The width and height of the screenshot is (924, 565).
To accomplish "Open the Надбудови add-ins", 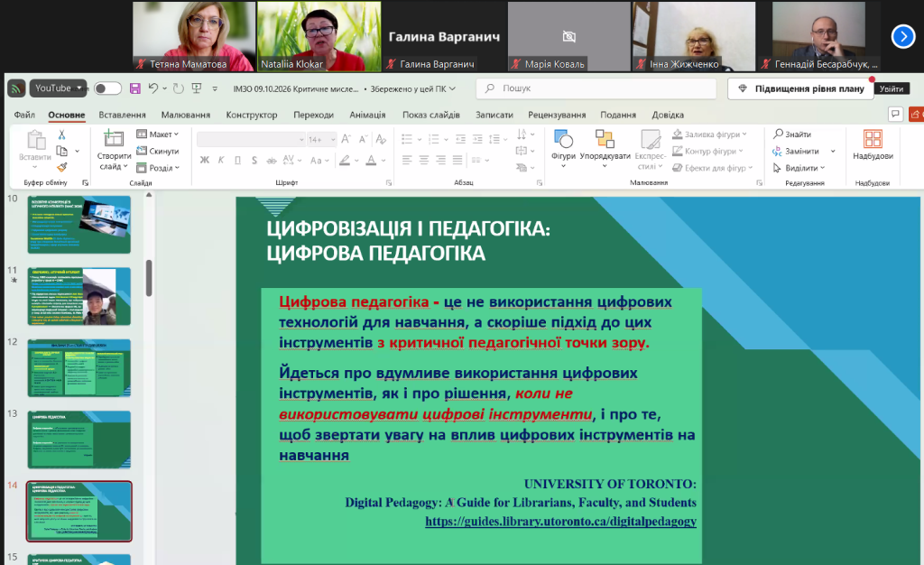I will tap(873, 145).
